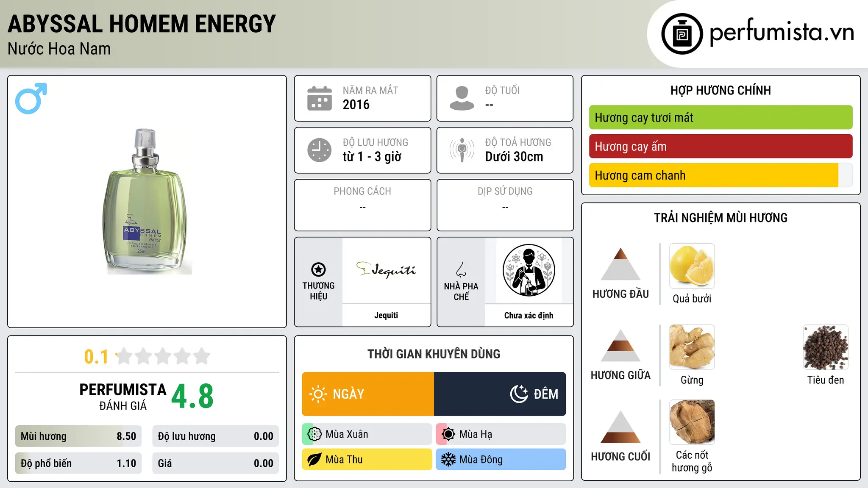Click the perfumer illustration circle
The image size is (868, 488).
tap(529, 270)
